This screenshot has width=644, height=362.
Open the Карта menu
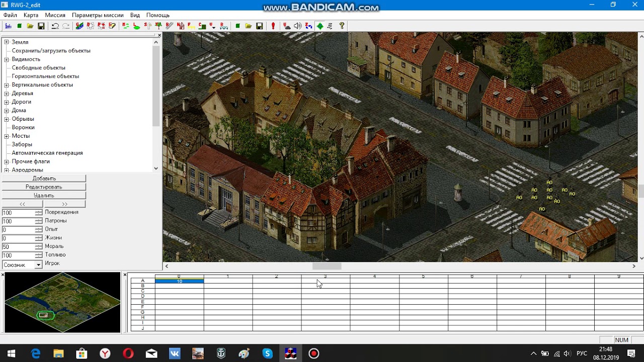pos(31,15)
